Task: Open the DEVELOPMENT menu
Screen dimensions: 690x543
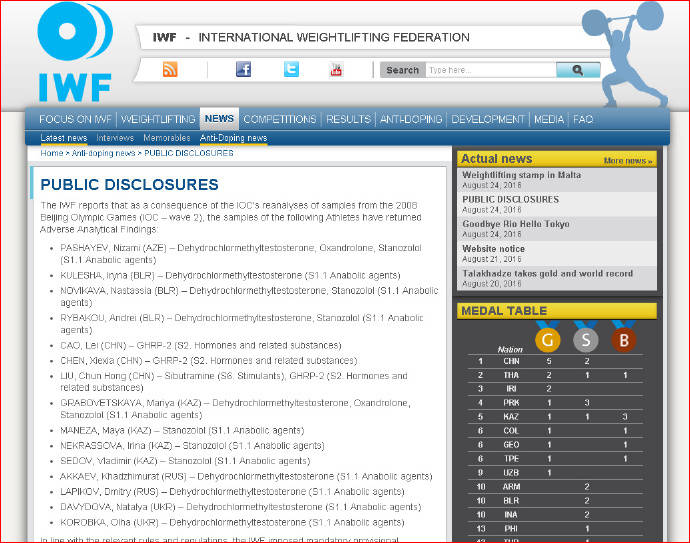Action: (488, 119)
